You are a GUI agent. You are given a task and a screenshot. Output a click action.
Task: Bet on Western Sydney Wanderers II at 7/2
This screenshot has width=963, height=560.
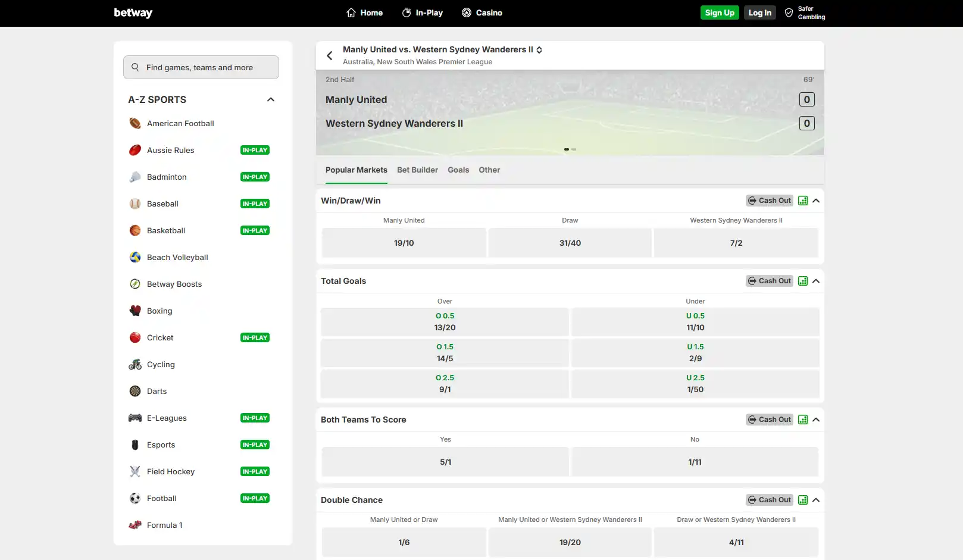(736, 243)
